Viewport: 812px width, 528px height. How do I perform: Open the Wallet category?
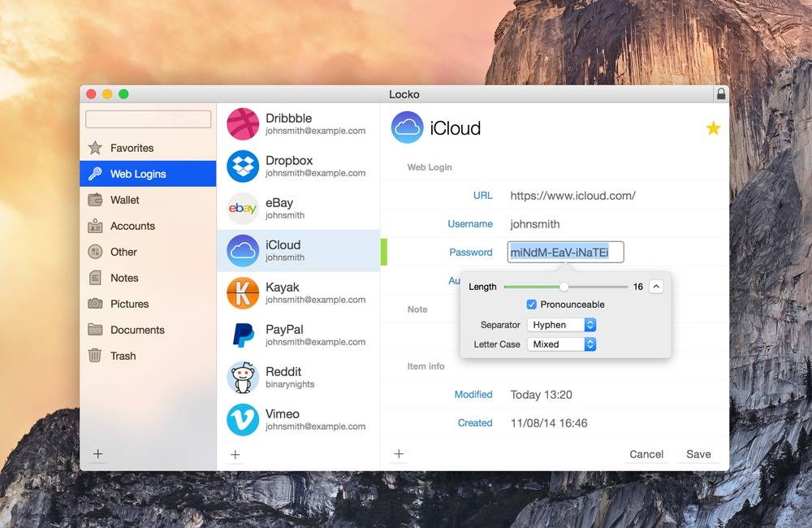[148, 200]
